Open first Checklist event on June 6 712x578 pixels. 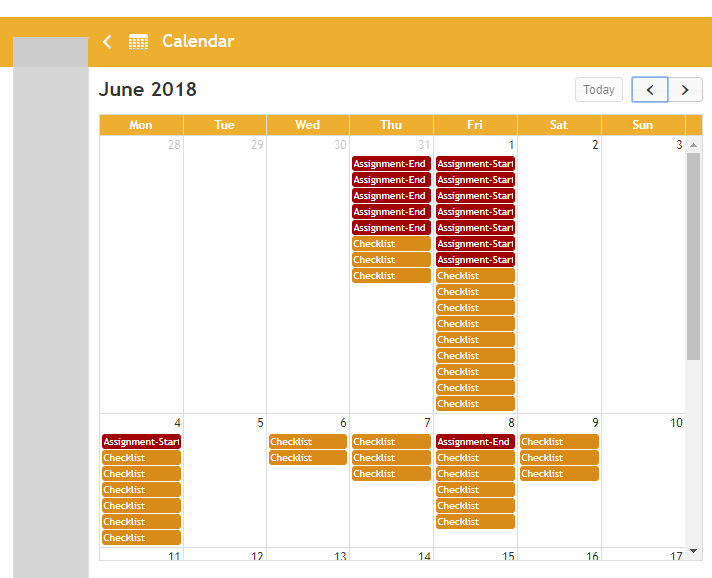[x=307, y=442]
